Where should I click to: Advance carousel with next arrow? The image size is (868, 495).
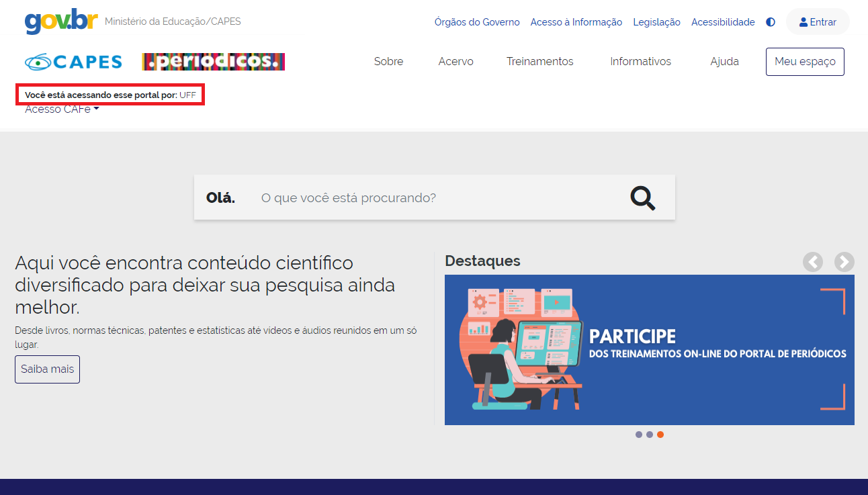click(844, 262)
